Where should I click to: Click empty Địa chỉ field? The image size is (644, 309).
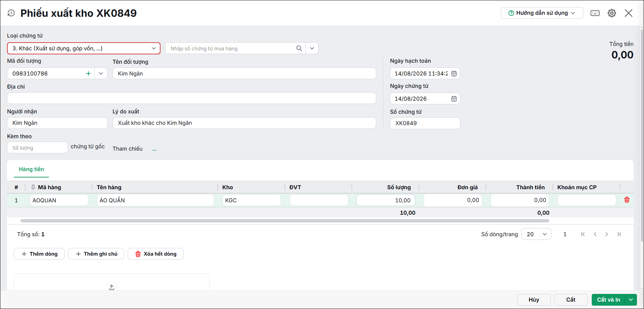point(192,98)
